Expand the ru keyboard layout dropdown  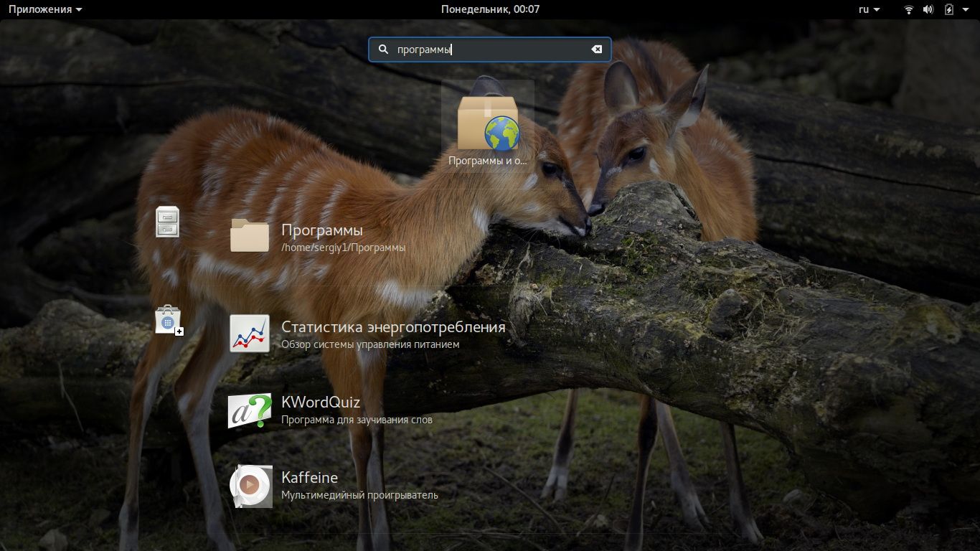(x=870, y=9)
